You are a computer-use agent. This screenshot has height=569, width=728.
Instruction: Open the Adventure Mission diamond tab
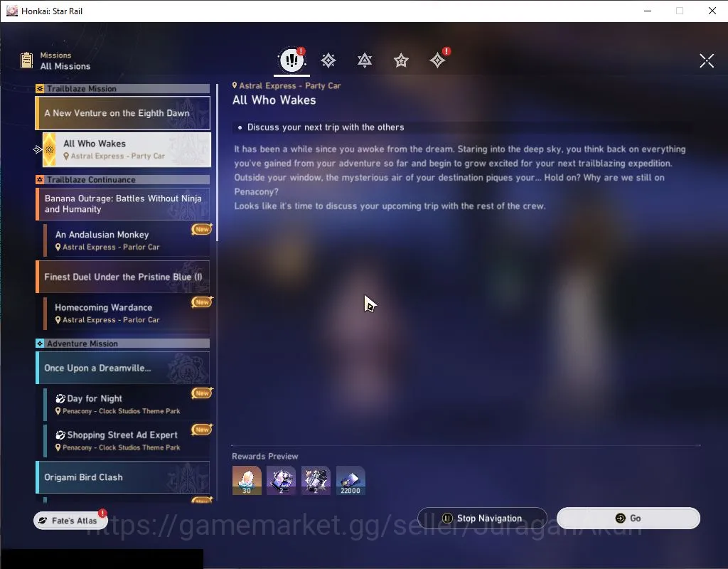(x=437, y=60)
